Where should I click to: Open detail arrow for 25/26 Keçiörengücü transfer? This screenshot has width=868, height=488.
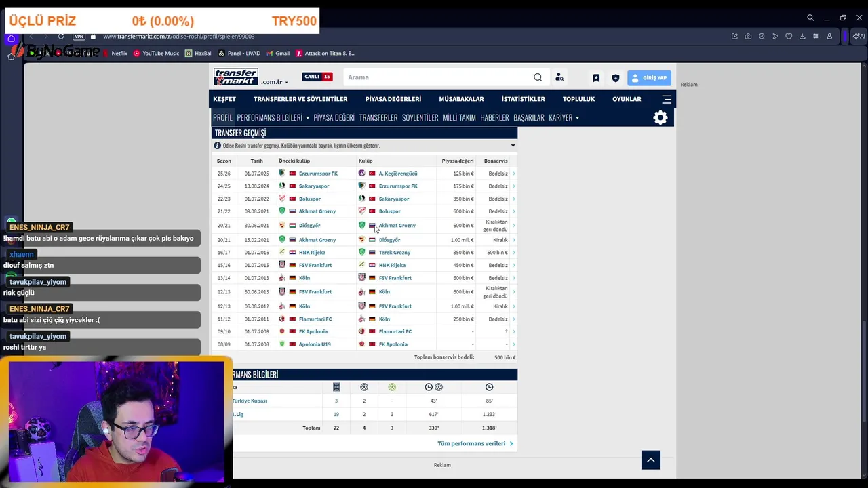click(x=513, y=174)
